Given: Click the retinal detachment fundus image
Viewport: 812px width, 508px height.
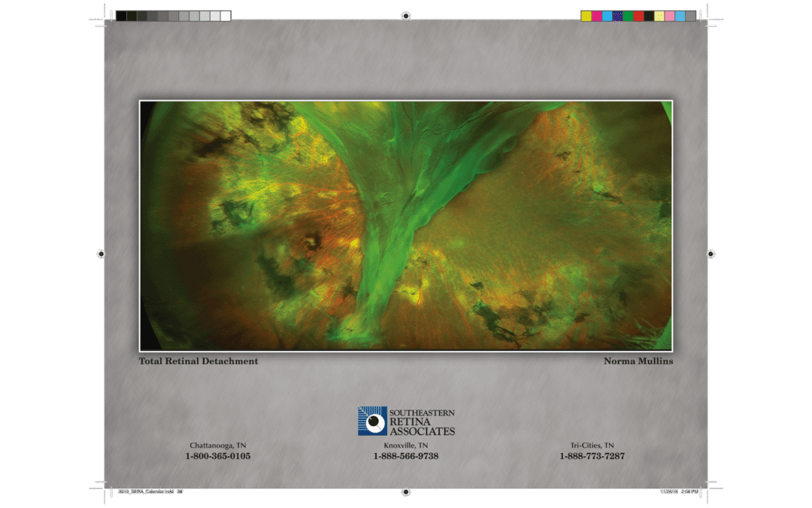Looking at the screenshot, I should pyautogui.click(x=406, y=226).
